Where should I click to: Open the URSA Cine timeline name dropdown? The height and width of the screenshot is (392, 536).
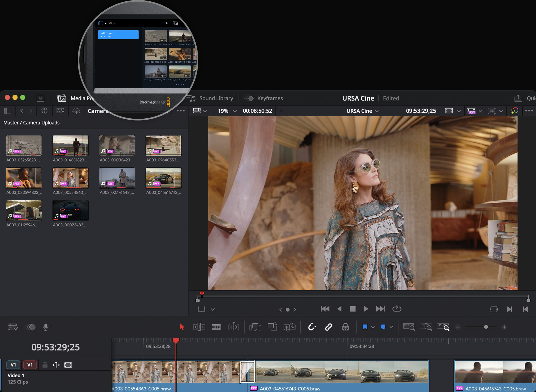363,111
